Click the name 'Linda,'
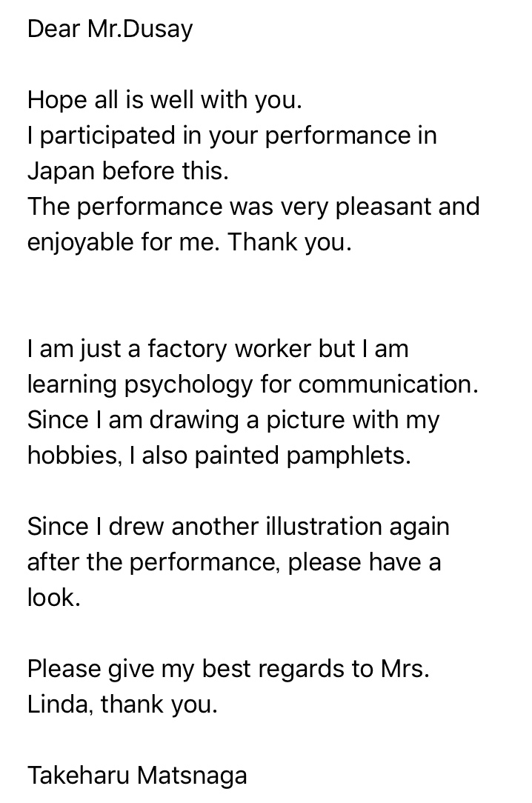Screen dimensions: 532x803 60,704
